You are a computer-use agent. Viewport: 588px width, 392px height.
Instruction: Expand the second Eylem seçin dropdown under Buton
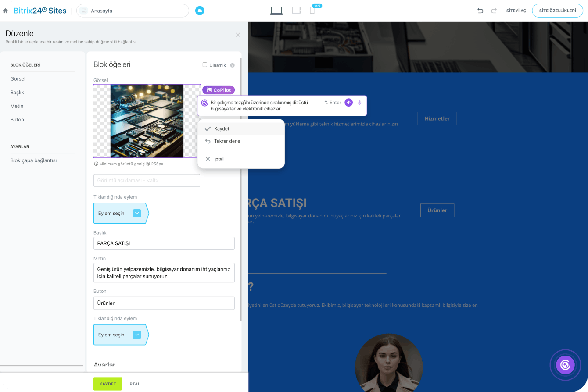pos(137,335)
